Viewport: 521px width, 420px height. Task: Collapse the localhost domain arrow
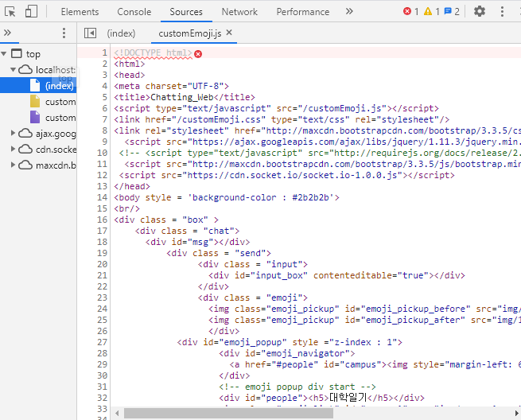[13, 69]
